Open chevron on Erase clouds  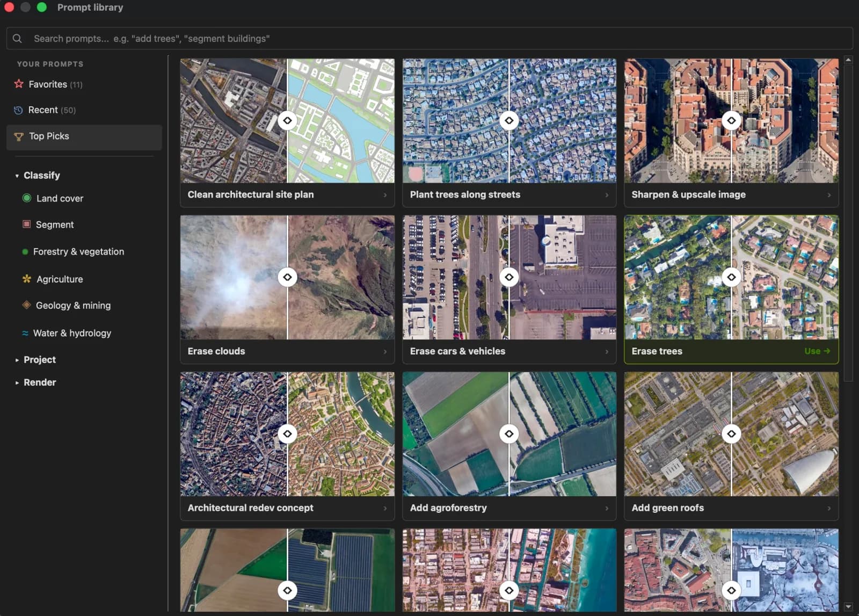click(385, 351)
